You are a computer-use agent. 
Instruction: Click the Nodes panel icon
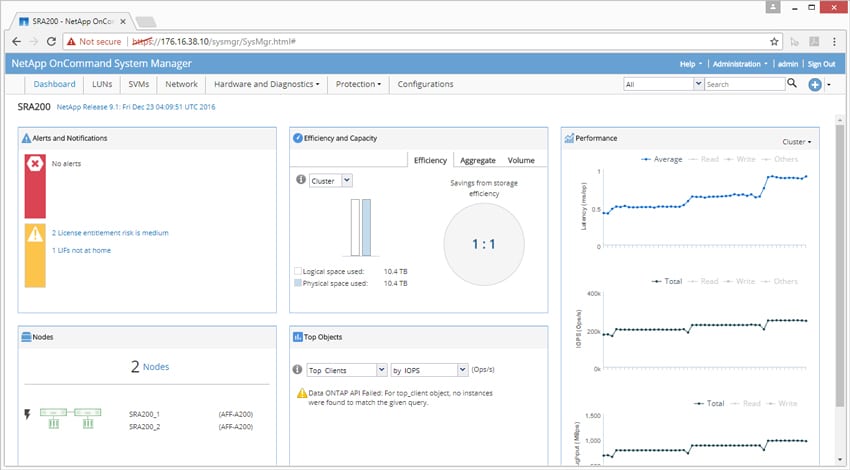26,337
